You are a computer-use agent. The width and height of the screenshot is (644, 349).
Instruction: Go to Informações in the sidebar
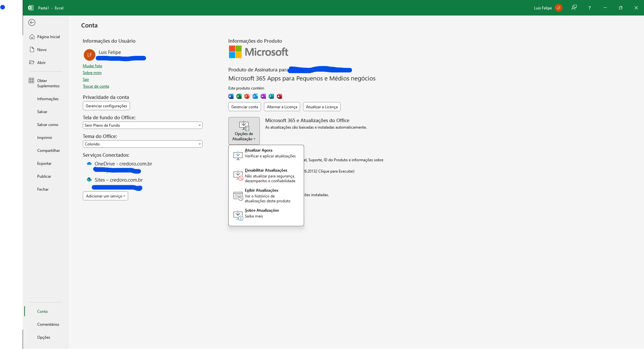(48, 99)
